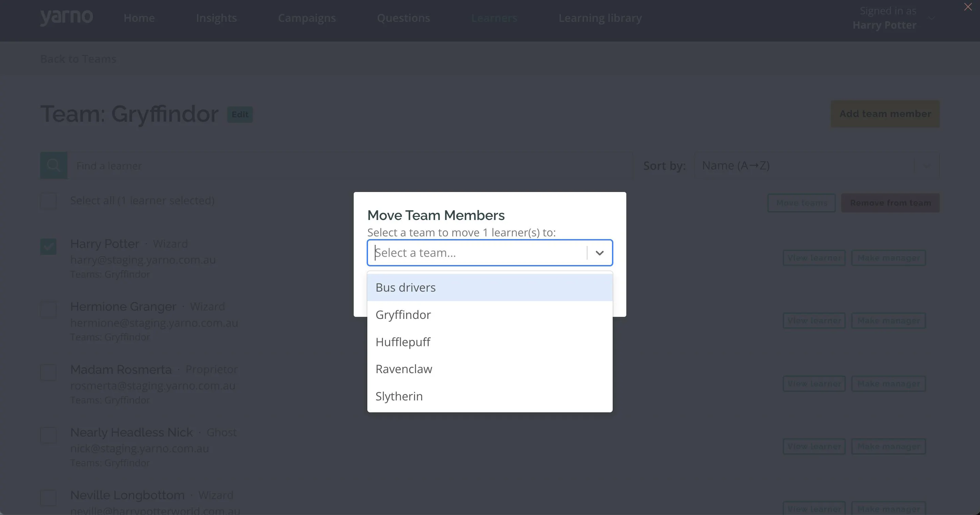Check the Neville Longbottom checkbox
The width and height of the screenshot is (980, 515).
(48, 498)
